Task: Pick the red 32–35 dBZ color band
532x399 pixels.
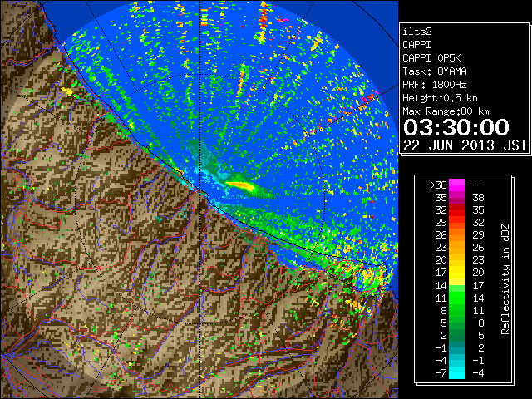Action: (457, 210)
